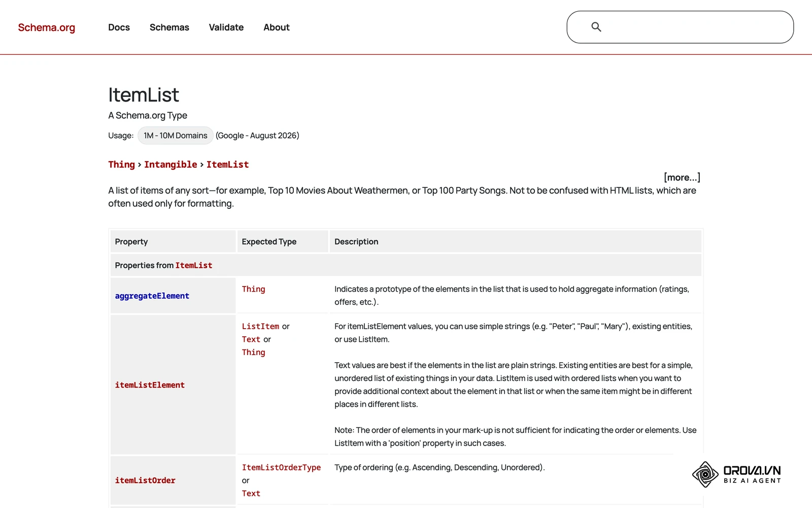
Task: Follow the Intangible breadcrumb link
Action: [x=171, y=165]
